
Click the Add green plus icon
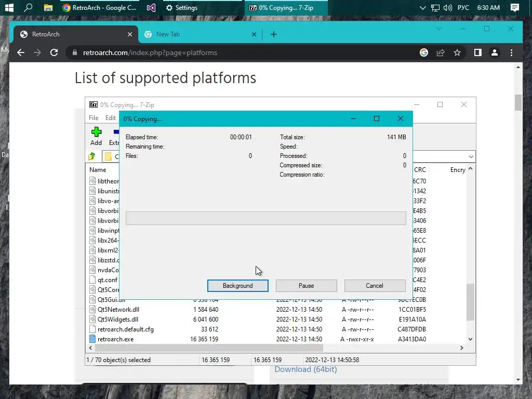[96, 131]
